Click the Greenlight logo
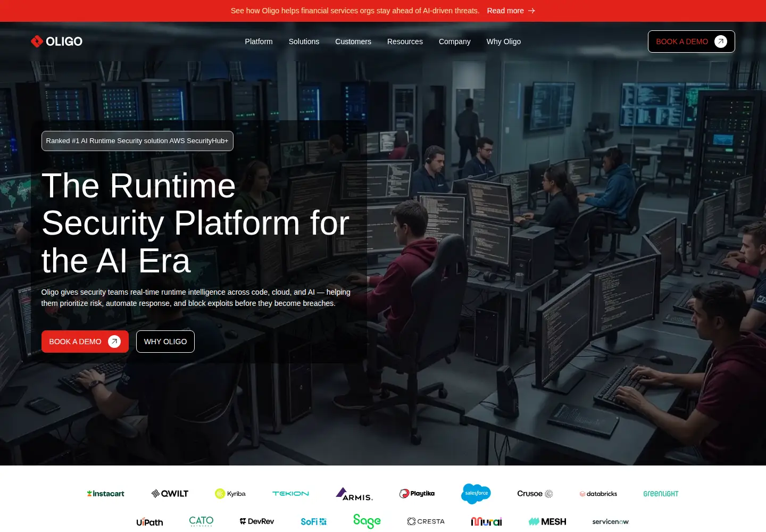This screenshot has width=766, height=532. pyautogui.click(x=661, y=494)
